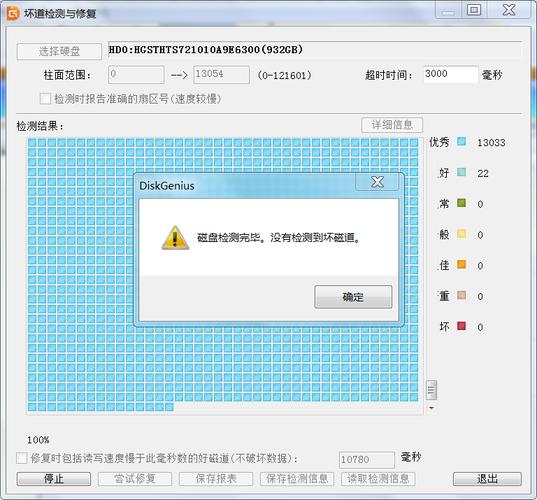Click the dialog message 磁盘检测完毕 text
Viewport: 537px width, 500px height.
tap(279, 237)
